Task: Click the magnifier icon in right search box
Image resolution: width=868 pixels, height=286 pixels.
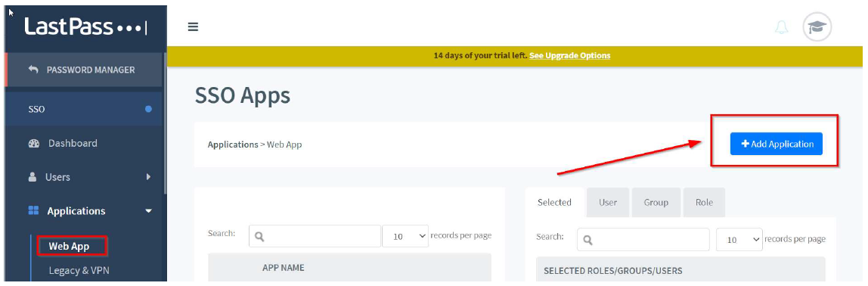Action: pos(588,240)
